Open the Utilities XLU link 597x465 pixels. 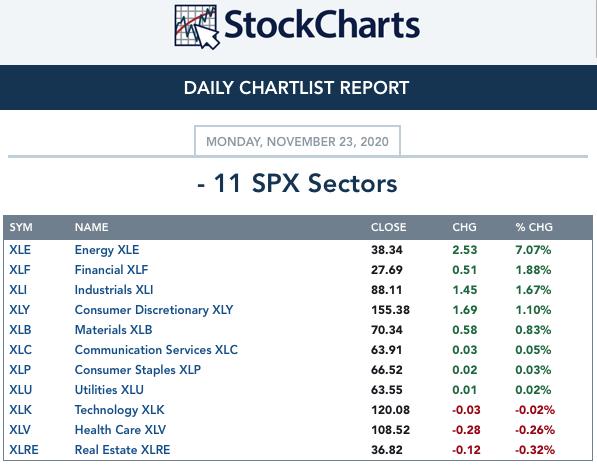pyautogui.click(x=109, y=390)
